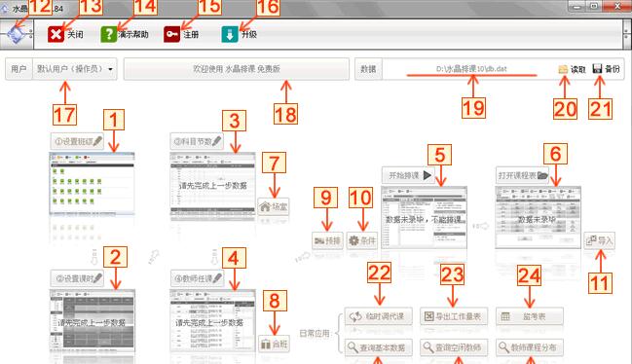Select 临时调代课 button
632x364 pixels.
pos(379,316)
